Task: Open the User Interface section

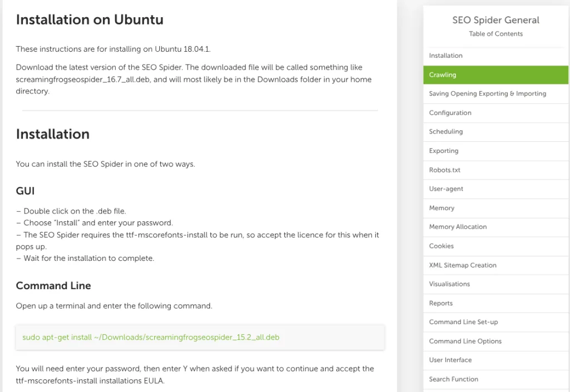Action: click(450, 360)
